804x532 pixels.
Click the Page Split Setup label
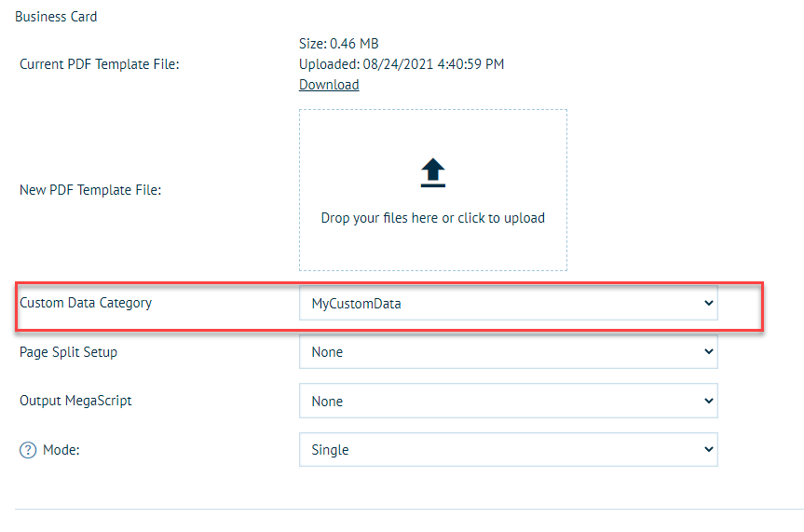(x=69, y=352)
